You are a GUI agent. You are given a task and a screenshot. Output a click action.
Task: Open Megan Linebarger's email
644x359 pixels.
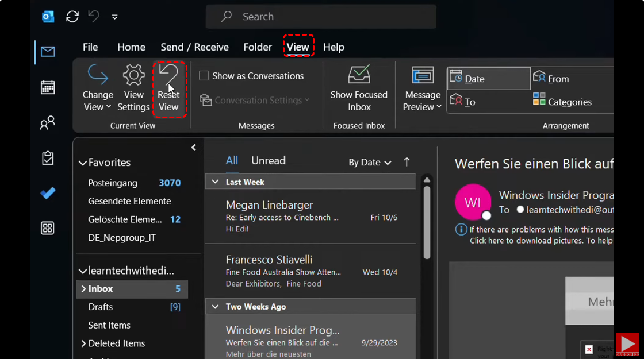(x=310, y=216)
